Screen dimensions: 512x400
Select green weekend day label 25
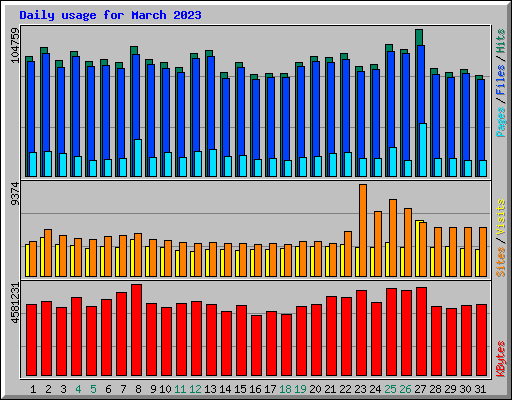point(390,389)
